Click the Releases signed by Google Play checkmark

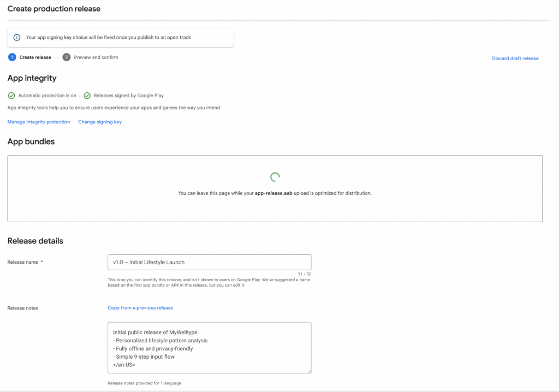click(87, 96)
